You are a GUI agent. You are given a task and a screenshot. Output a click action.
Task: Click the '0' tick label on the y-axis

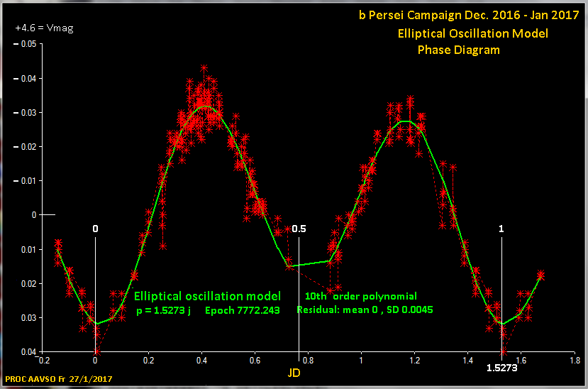coord(33,214)
